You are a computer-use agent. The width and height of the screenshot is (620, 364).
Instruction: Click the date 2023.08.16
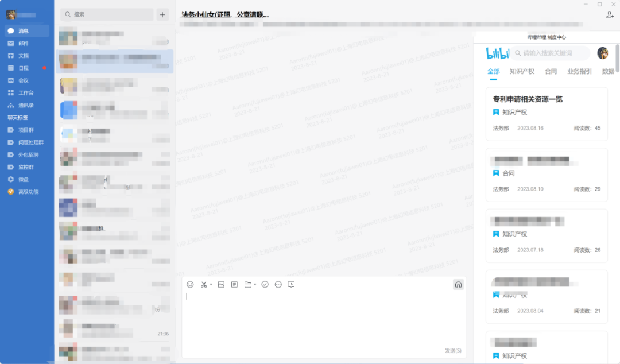530,128
